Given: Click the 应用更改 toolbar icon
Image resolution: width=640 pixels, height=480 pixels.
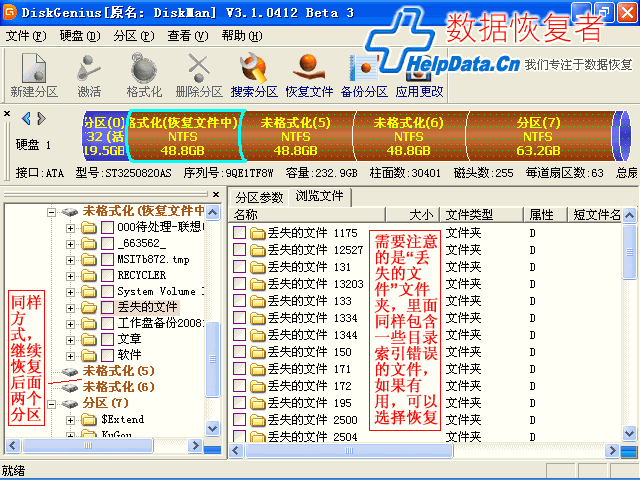Looking at the screenshot, I should 419,75.
